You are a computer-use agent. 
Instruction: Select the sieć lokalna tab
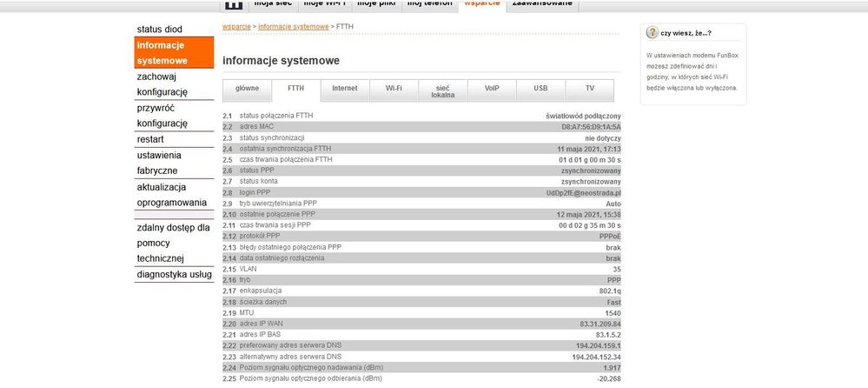(443, 90)
